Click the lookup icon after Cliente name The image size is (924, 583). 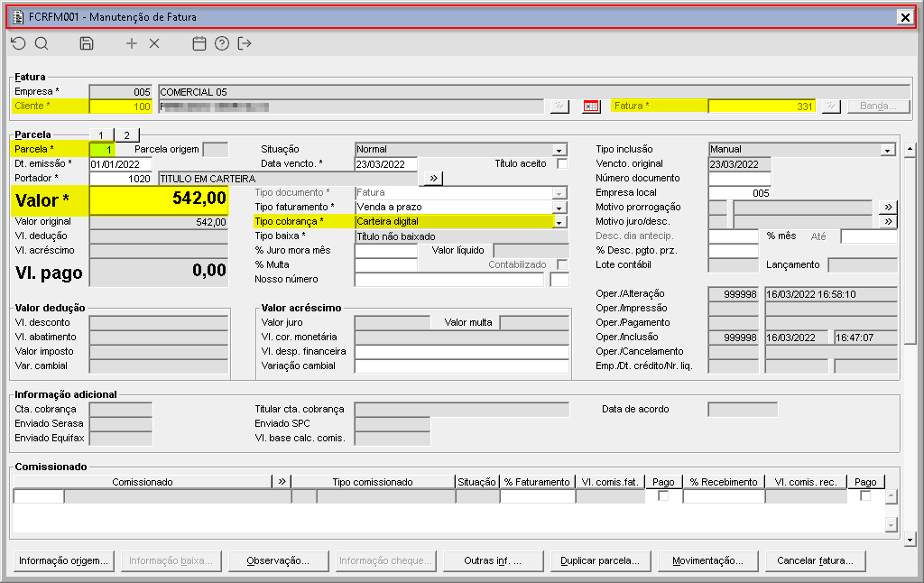pyautogui.click(x=559, y=106)
